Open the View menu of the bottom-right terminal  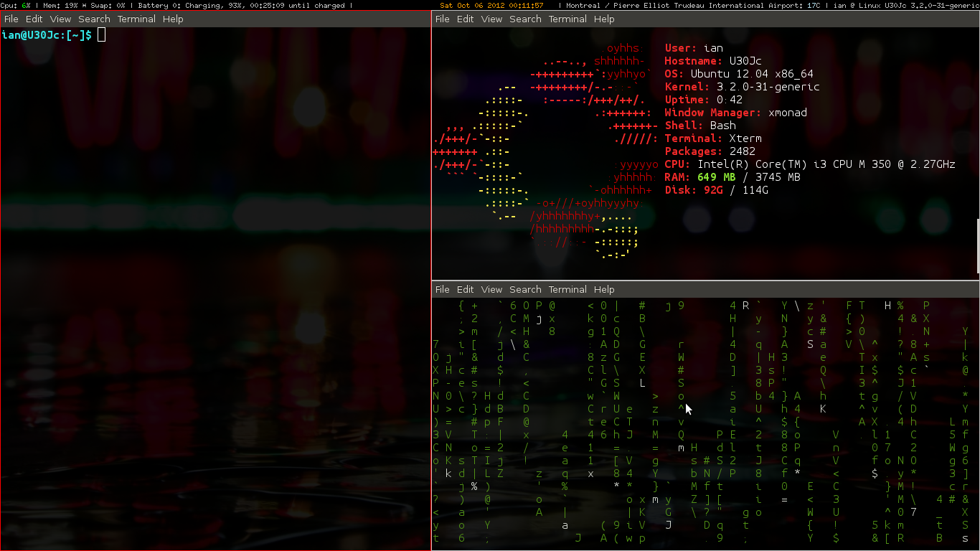[x=491, y=289]
